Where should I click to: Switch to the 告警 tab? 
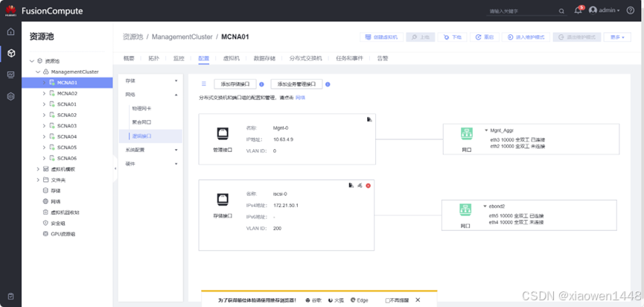click(x=383, y=58)
